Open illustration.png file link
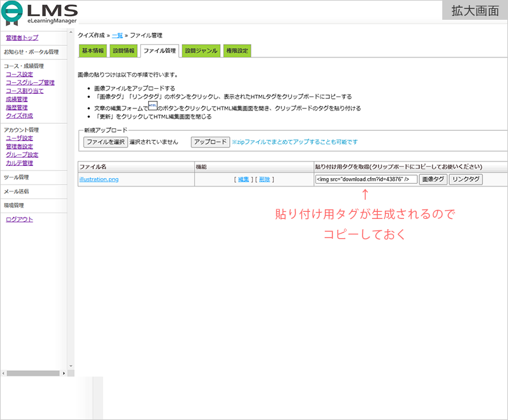Image resolution: width=508 pixels, height=420 pixels. click(99, 179)
